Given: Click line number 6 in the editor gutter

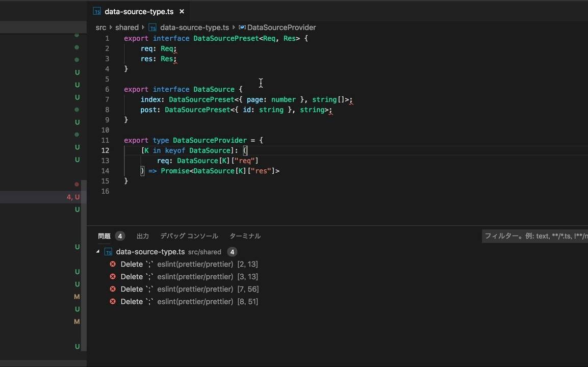Looking at the screenshot, I should click(107, 89).
